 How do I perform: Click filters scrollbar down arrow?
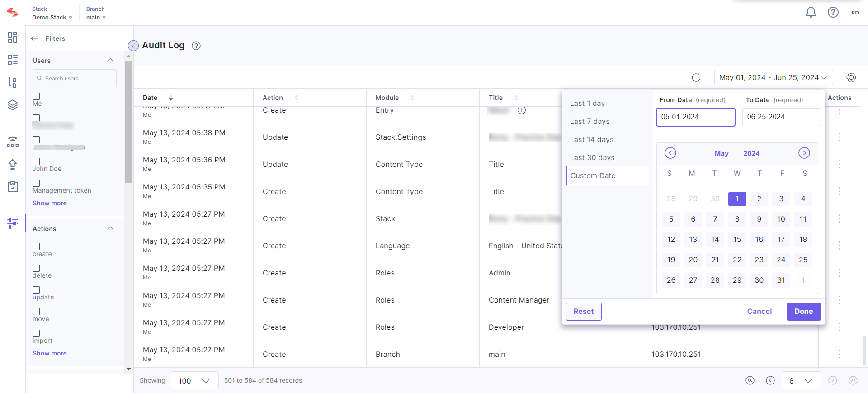click(x=128, y=369)
